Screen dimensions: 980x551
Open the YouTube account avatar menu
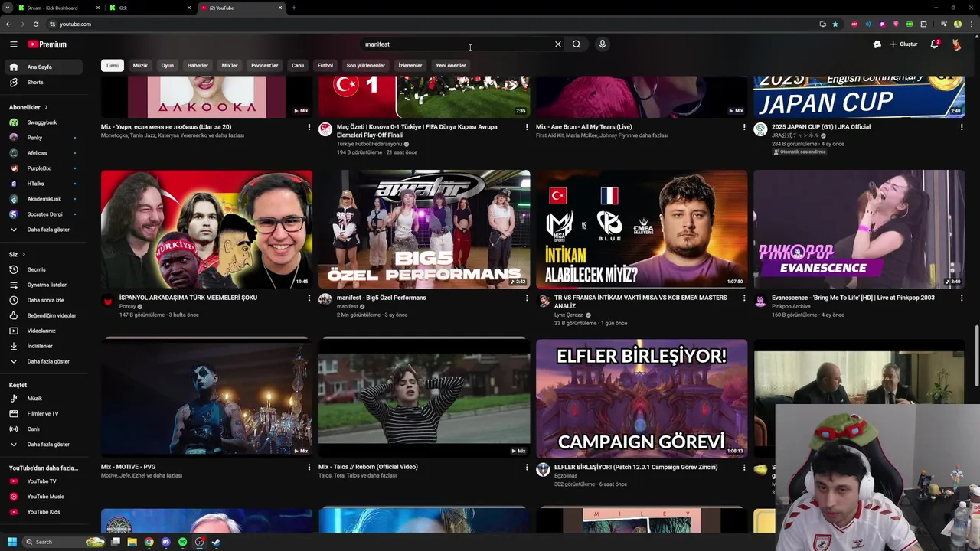click(957, 44)
